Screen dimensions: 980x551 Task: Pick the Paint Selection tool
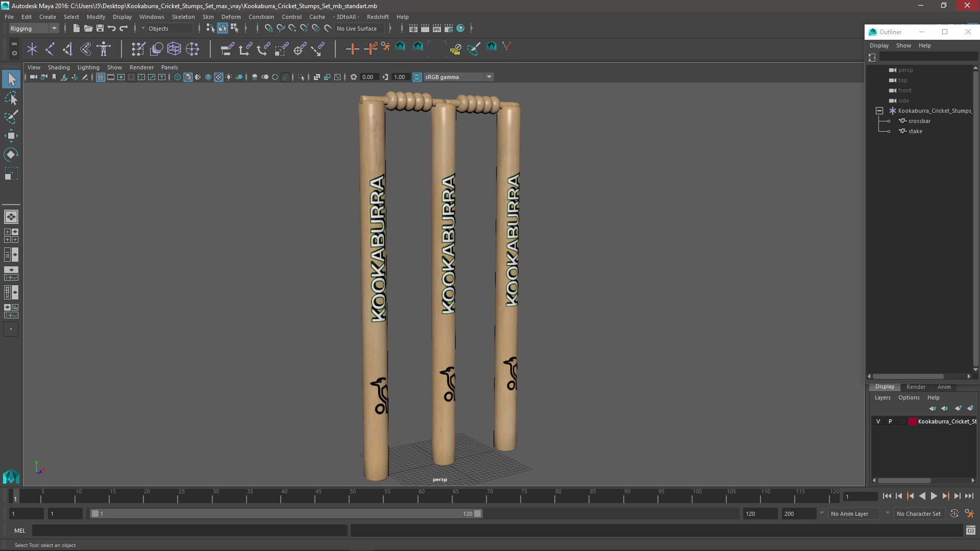coord(11,117)
